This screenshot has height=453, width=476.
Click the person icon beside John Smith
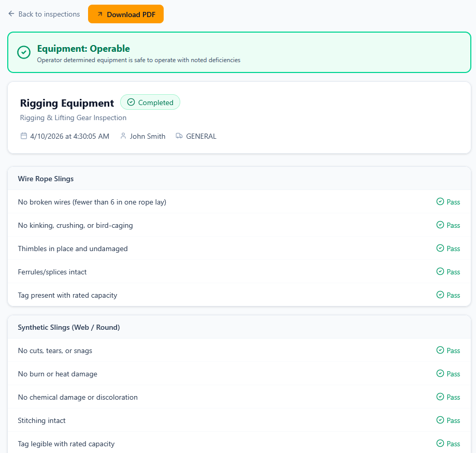123,136
